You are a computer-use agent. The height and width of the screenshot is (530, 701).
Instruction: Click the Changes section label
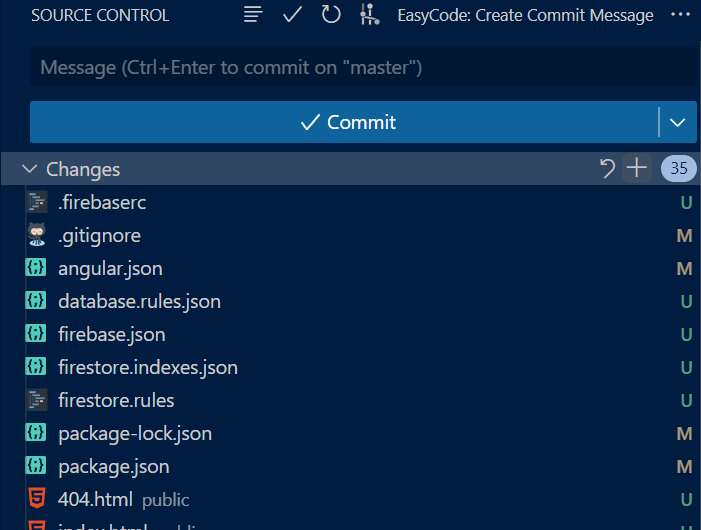pos(83,170)
